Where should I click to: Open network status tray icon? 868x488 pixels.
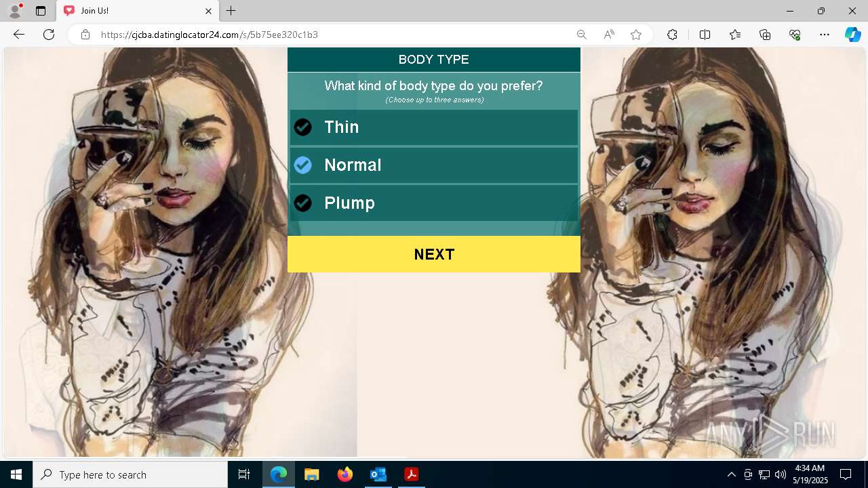(764, 474)
